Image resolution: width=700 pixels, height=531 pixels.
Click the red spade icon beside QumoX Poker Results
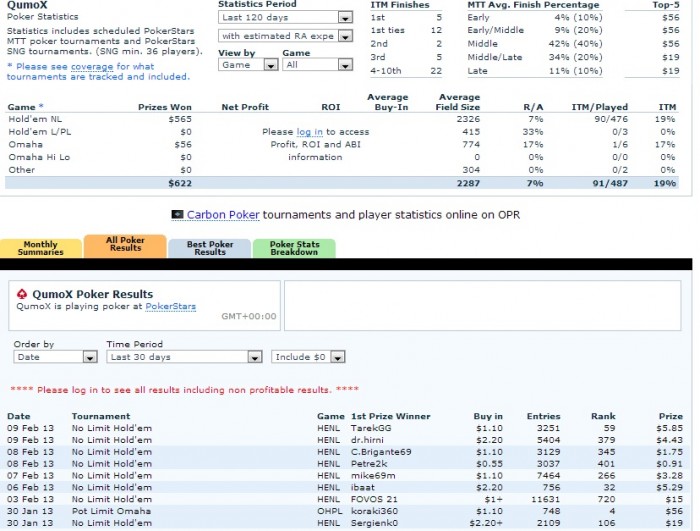[22, 294]
